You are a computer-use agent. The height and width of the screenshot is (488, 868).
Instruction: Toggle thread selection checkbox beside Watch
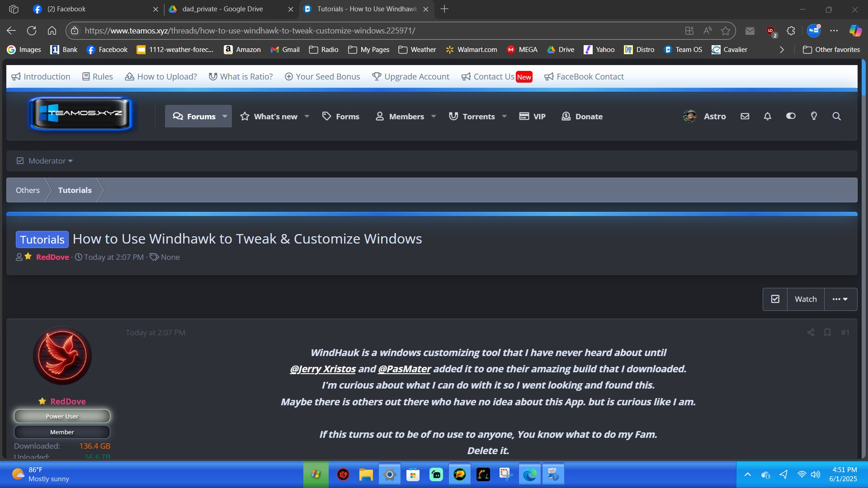tap(775, 299)
